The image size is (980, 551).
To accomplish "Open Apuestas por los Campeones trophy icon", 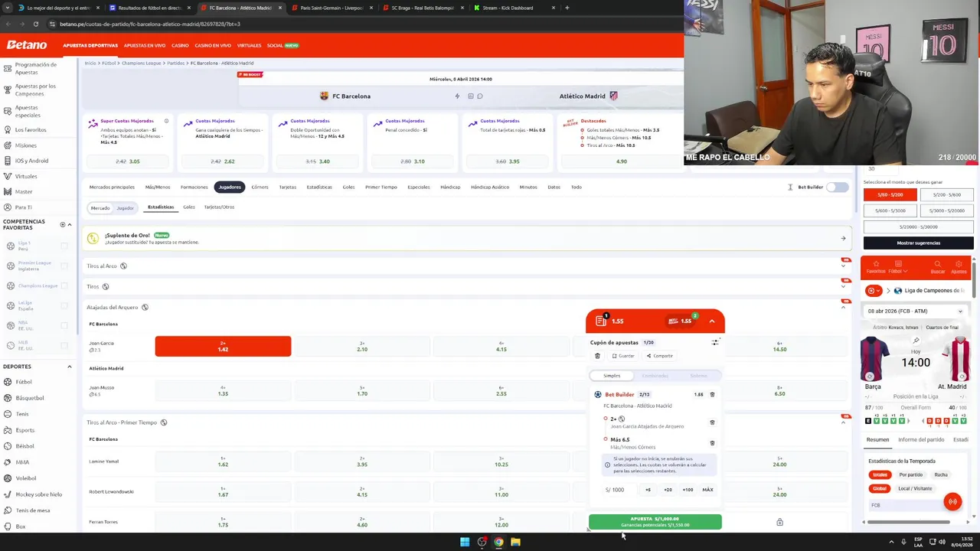I will [x=8, y=90].
